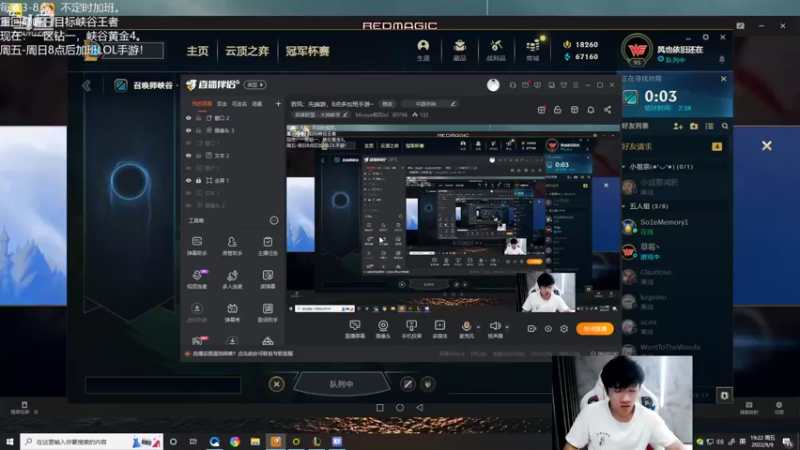
Task: Collapse the 工具箱 toolbox section
Action: (x=274, y=220)
